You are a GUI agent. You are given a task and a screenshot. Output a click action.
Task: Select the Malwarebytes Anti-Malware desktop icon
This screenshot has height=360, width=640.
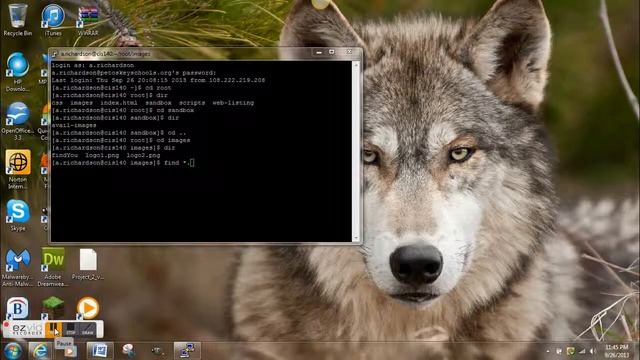point(18,267)
